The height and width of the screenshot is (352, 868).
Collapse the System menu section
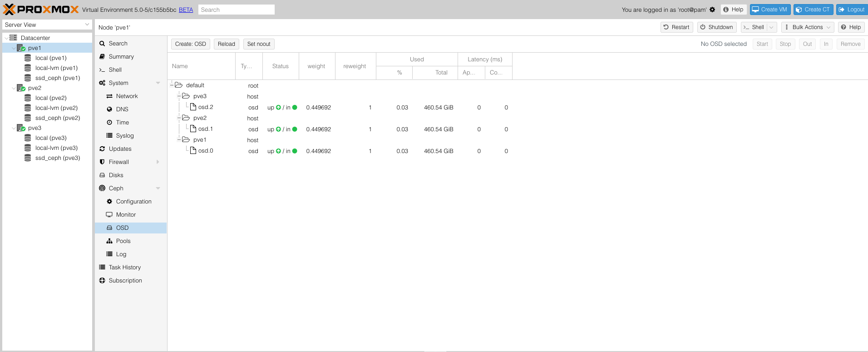158,83
